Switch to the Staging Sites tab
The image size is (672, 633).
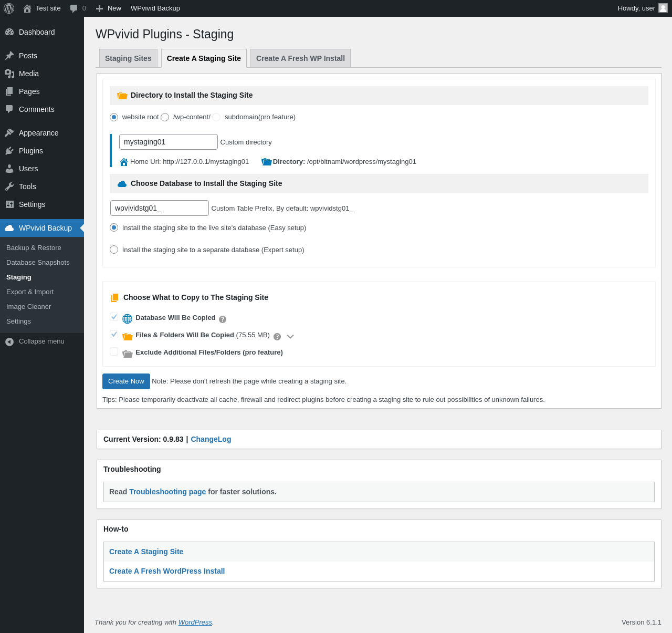tap(128, 58)
